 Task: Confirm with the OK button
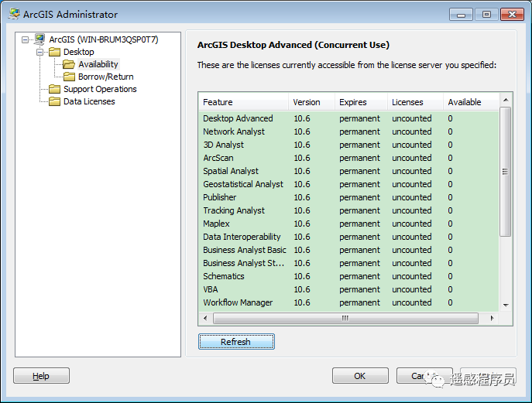(360, 376)
